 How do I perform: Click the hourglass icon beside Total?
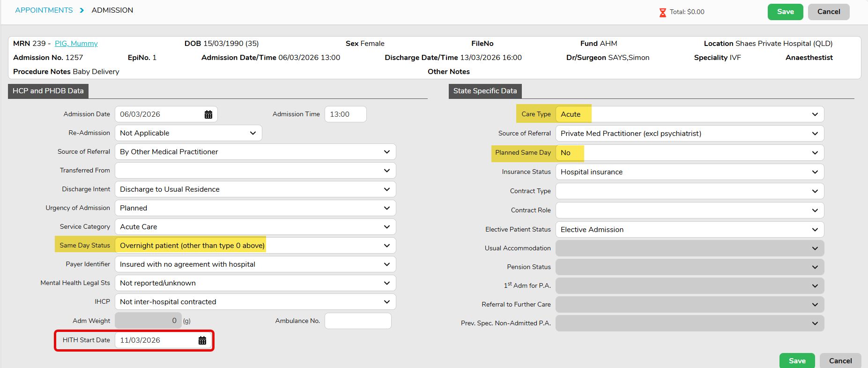click(x=662, y=12)
